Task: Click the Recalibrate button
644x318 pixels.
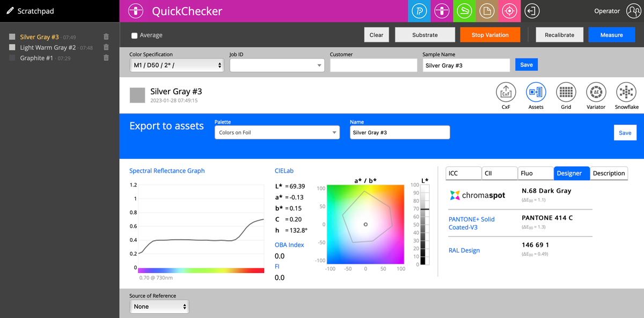Action: [x=559, y=35]
